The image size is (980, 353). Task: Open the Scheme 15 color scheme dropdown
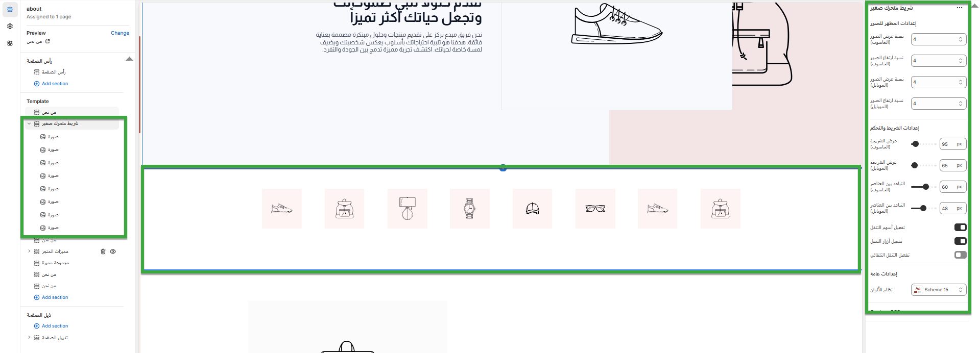click(x=939, y=290)
